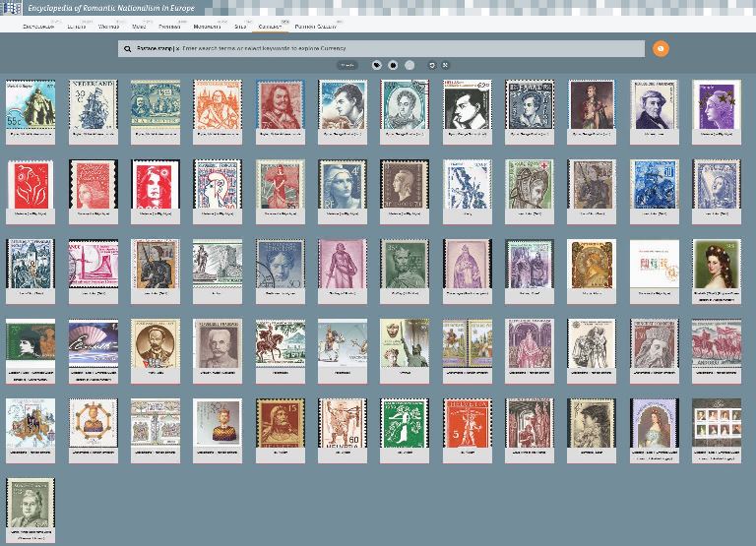
Task: Open the brown profile head stamp
Action: point(405,185)
